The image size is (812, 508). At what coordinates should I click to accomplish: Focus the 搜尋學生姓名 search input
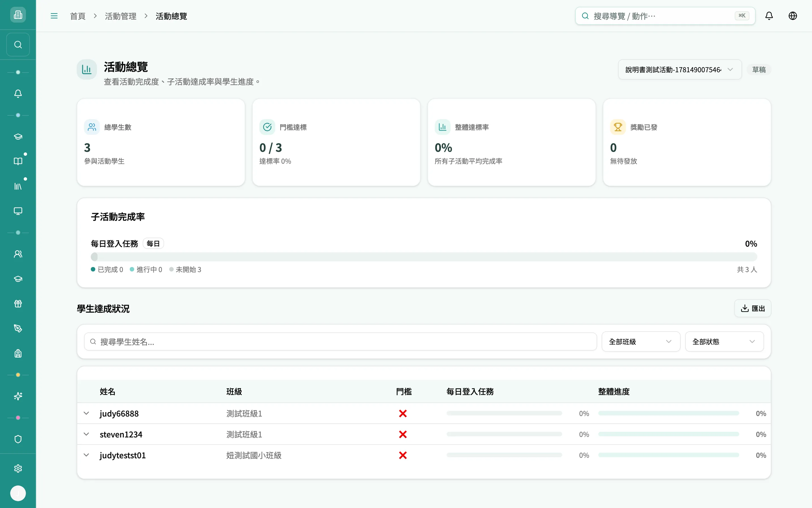click(x=340, y=342)
